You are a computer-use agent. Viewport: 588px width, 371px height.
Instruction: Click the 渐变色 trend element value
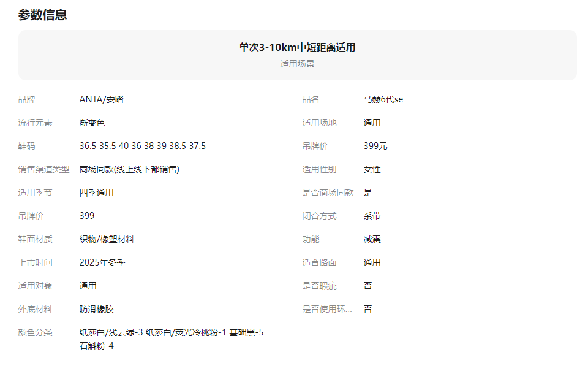tap(92, 123)
